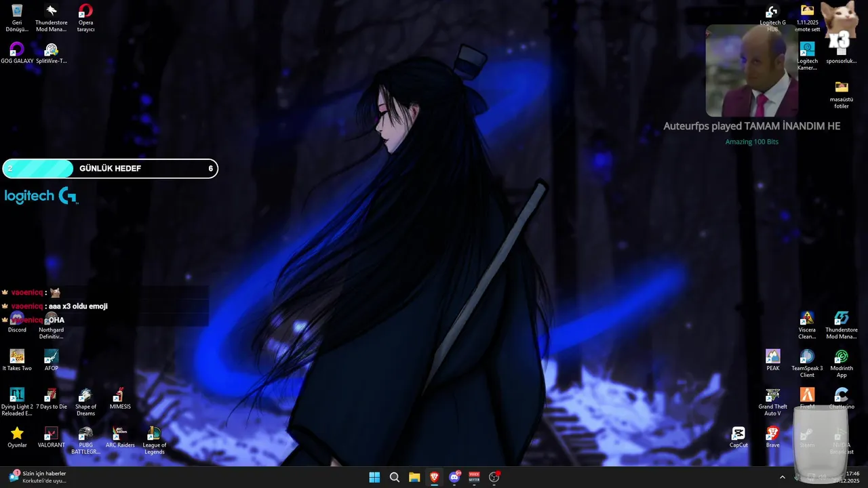
Task: Open taskbar Search magnifier
Action: pos(395,477)
